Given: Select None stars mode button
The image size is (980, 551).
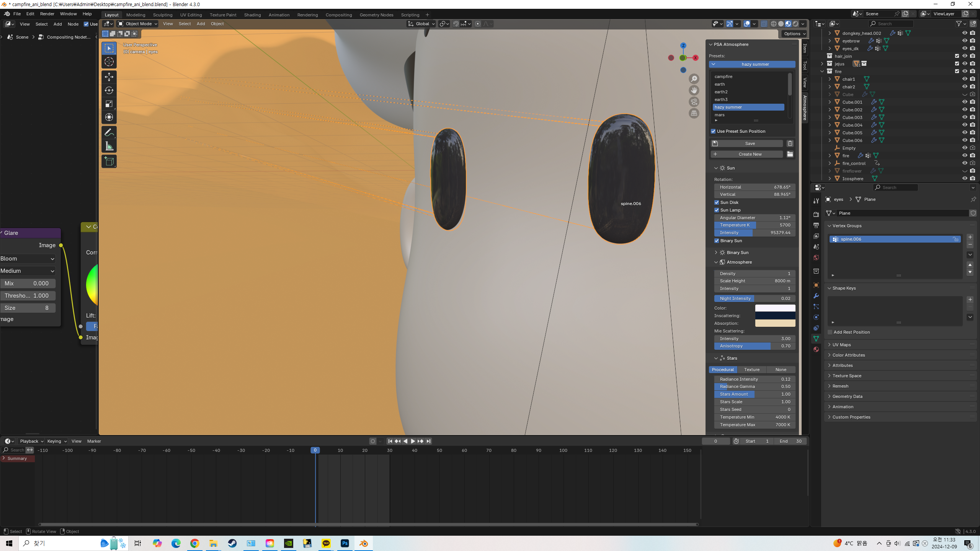Looking at the screenshot, I should 781,370.
